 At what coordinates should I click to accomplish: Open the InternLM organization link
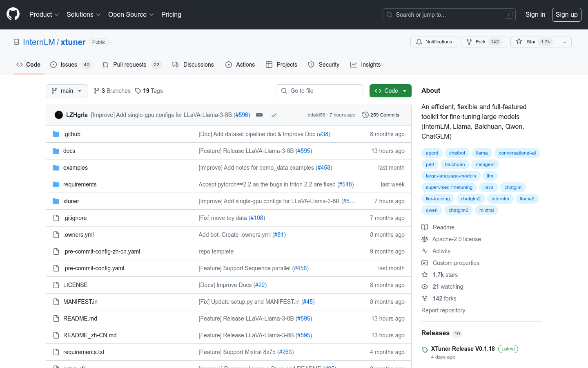pyautogui.click(x=39, y=42)
